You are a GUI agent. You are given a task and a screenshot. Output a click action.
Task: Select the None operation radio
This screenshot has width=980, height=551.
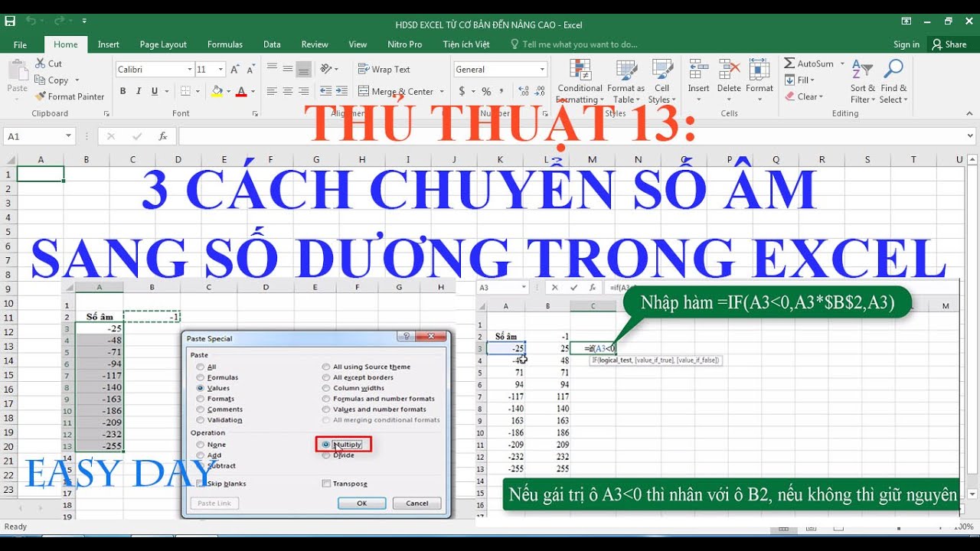(x=201, y=444)
